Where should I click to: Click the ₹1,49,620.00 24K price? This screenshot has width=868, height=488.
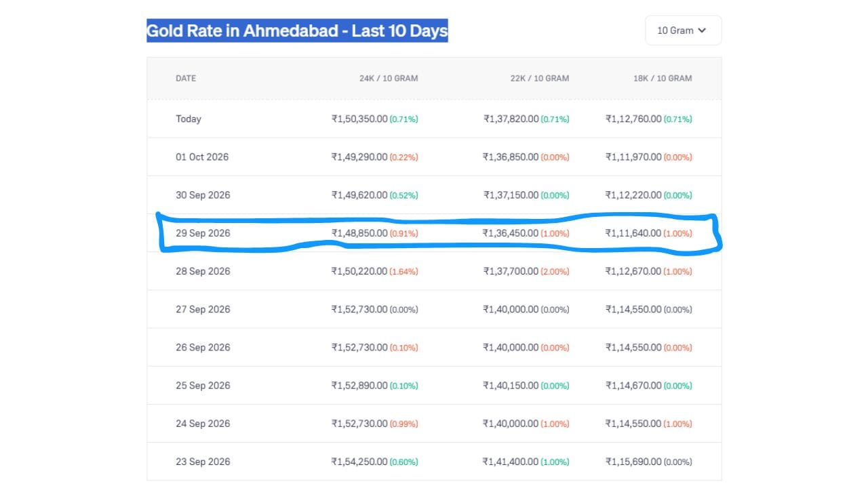(359, 195)
